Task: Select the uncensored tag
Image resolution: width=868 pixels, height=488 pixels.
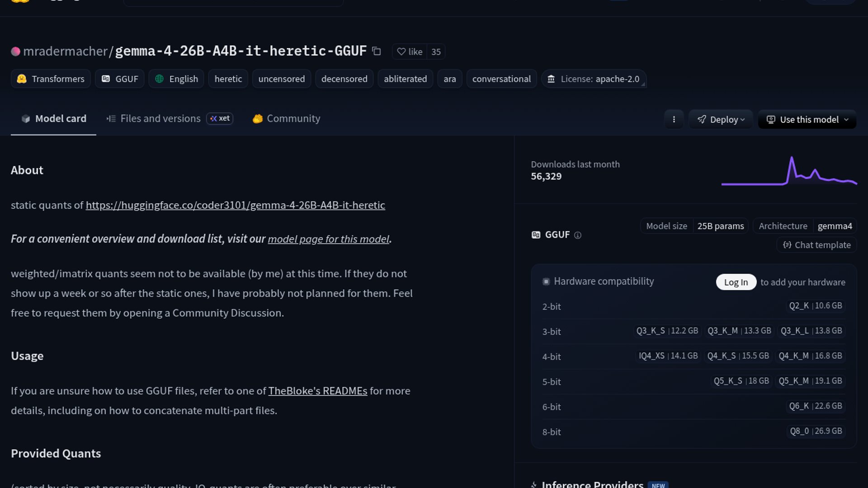Action: (281, 79)
